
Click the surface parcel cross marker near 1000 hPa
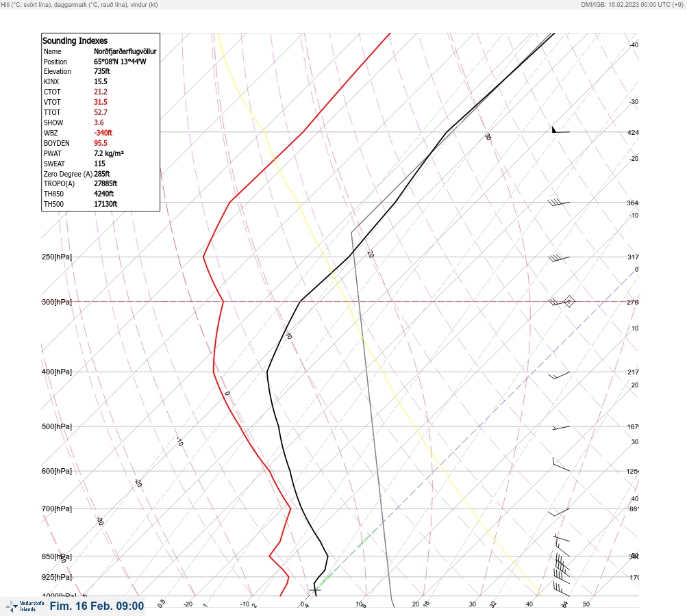[x=315, y=590]
